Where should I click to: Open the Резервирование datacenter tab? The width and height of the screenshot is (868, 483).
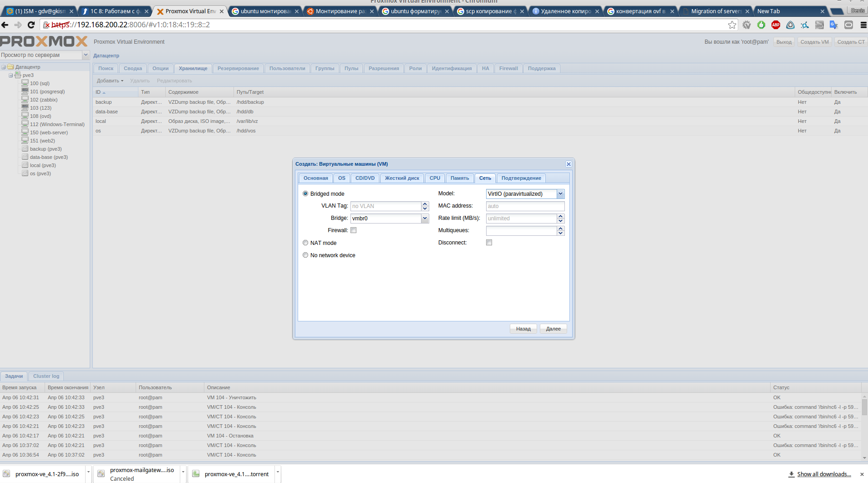pos(238,69)
